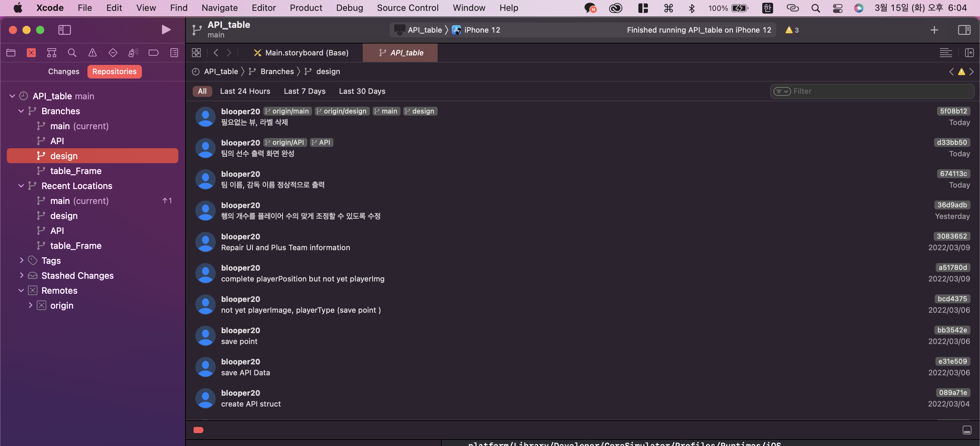Open the Source Control menu
The image size is (980, 446).
(407, 7)
